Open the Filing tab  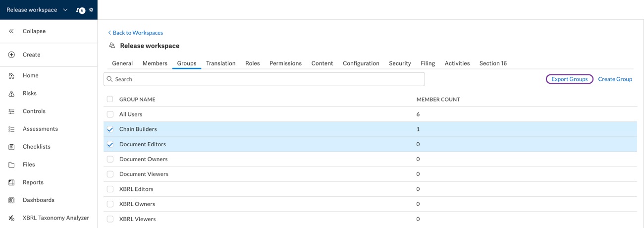click(428, 63)
